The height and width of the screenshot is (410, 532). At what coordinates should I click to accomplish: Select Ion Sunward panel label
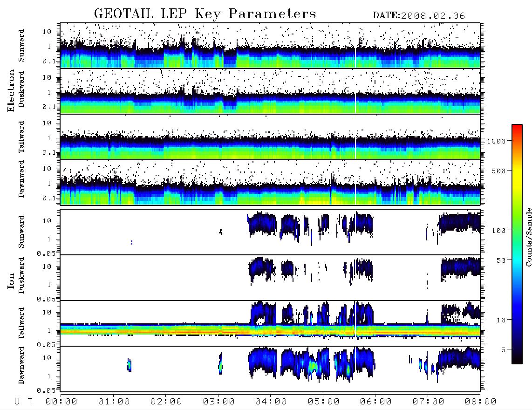tap(21, 232)
